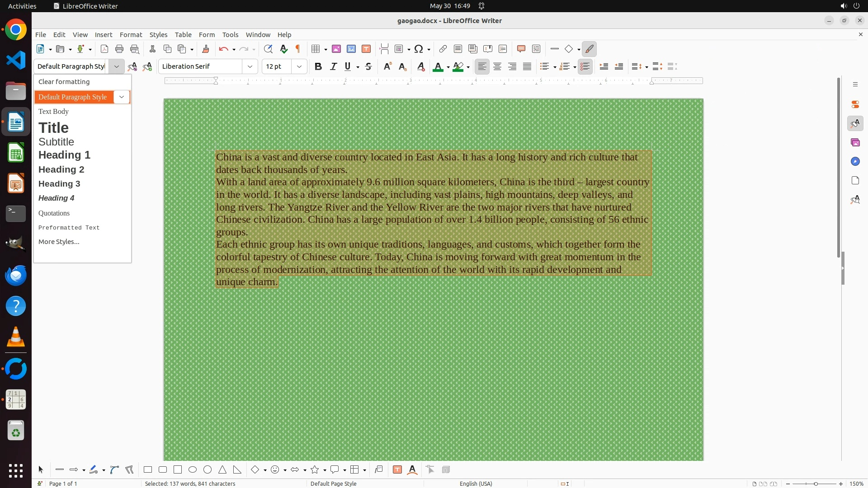Click Clear formatting option
The height and width of the screenshot is (488, 868).
(x=64, y=82)
